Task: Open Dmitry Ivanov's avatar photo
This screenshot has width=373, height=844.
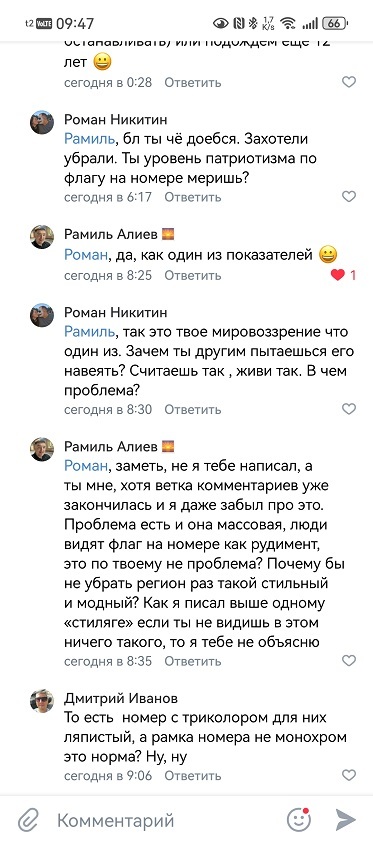Action: pyautogui.click(x=41, y=701)
